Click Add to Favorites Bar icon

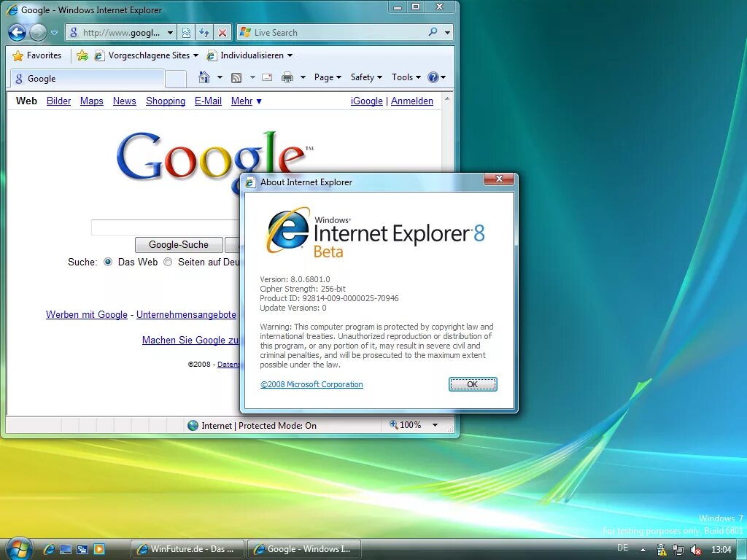82,55
